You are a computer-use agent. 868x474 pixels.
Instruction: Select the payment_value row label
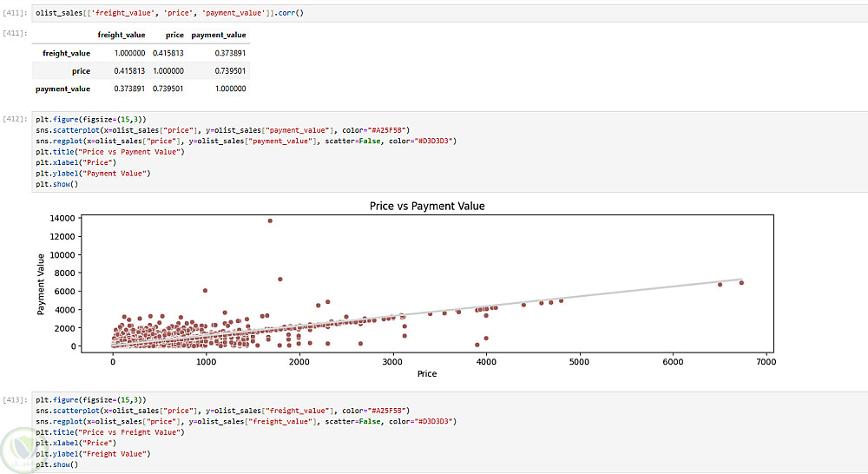[x=62, y=89]
